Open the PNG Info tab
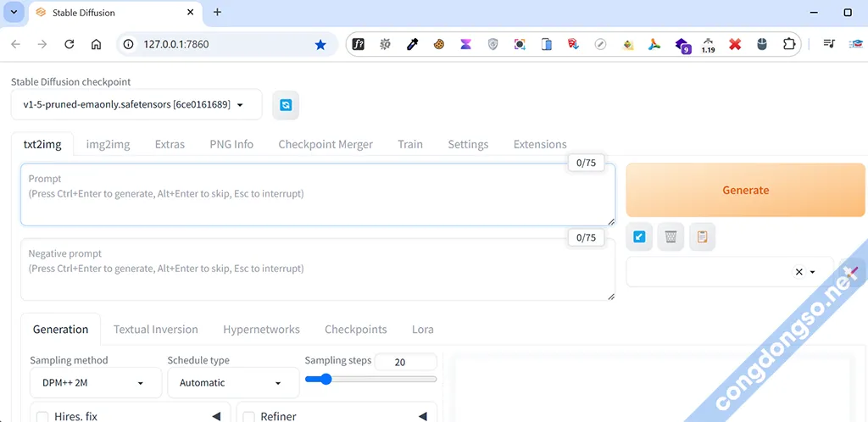The image size is (868, 422). (231, 144)
